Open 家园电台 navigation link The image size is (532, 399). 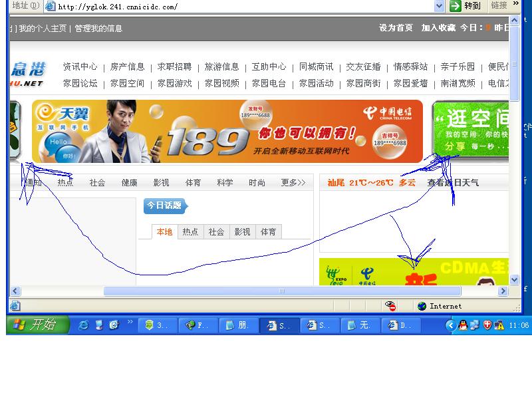click(x=269, y=83)
